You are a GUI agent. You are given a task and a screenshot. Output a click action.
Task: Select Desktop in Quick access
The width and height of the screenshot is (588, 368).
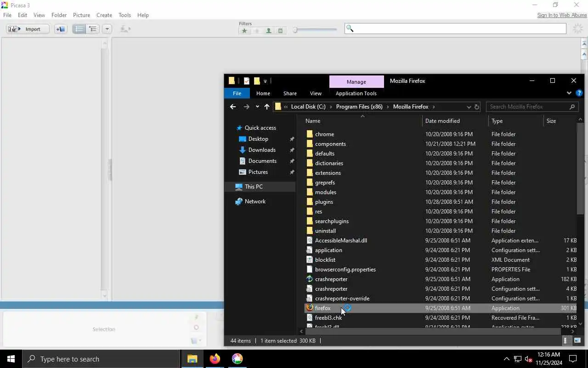coord(258,139)
